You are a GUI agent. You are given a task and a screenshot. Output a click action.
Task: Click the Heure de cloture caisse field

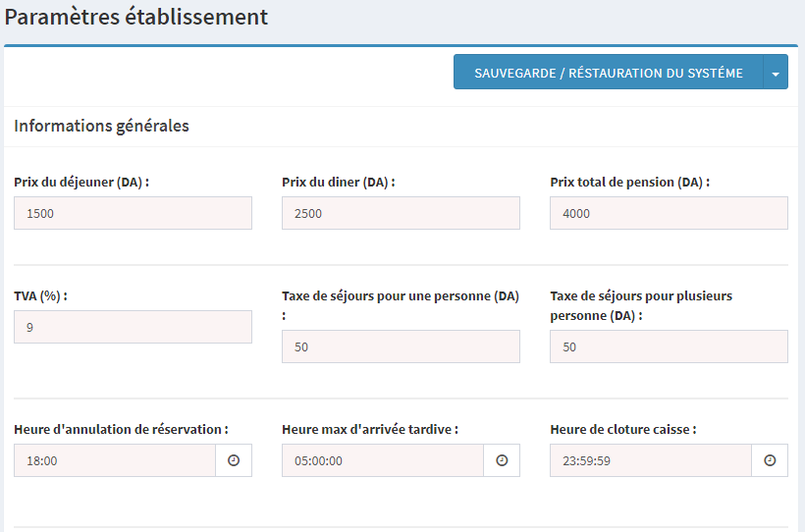point(651,460)
